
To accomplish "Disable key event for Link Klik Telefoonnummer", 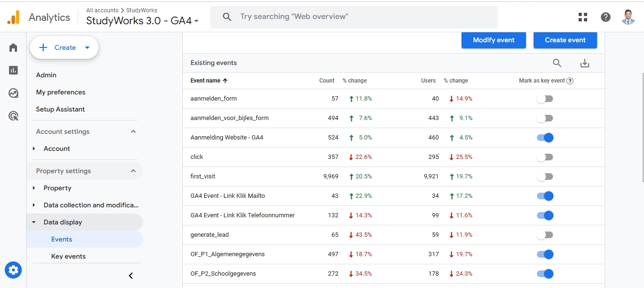I will [x=545, y=215].
